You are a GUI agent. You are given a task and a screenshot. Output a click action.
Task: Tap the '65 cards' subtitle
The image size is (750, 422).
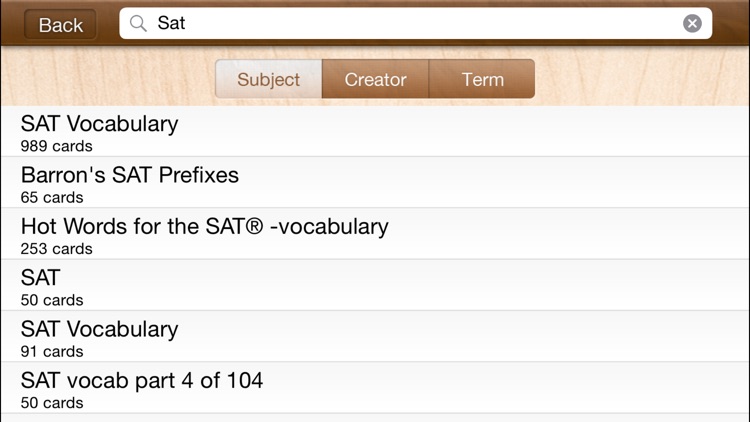(x=52, y=197)
